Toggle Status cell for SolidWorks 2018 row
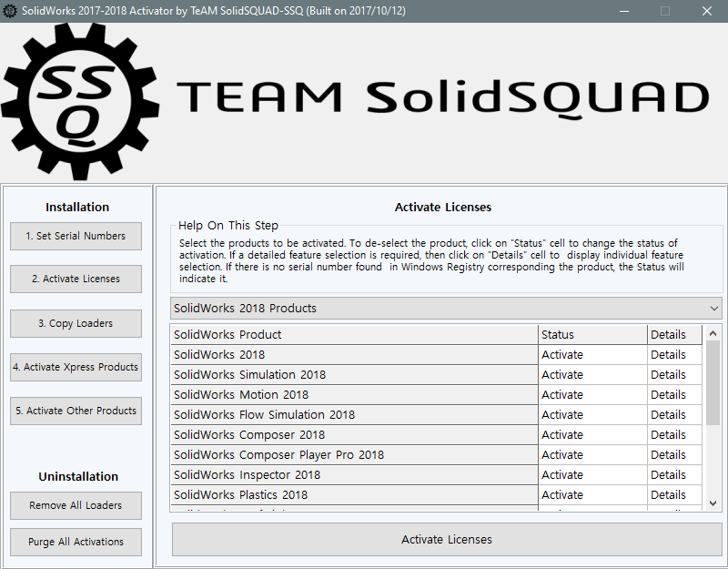 pyautogui.click(x=592, y=354)
